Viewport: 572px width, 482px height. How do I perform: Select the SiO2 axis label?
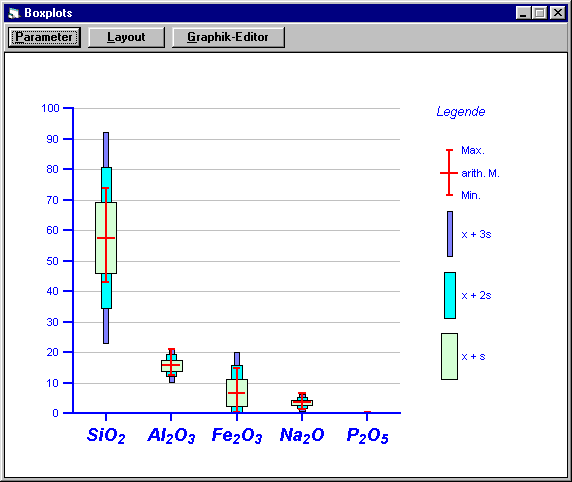[x=106, y=435]
